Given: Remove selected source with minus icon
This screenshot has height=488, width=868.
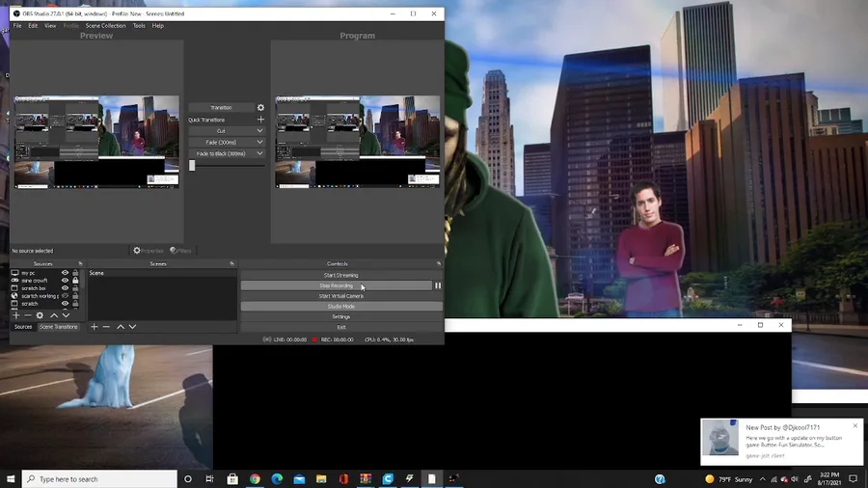Looking at the screenshot, I should [28, 315].
